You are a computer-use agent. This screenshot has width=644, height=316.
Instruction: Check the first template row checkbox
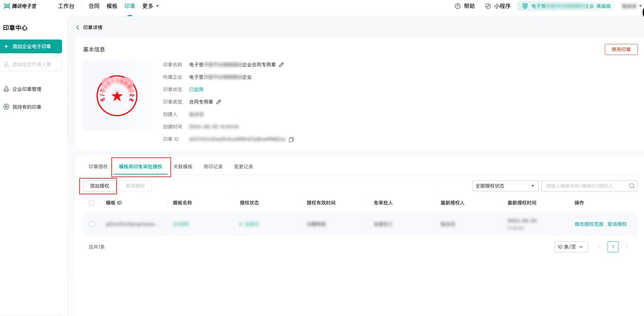(x=92, y=224)
